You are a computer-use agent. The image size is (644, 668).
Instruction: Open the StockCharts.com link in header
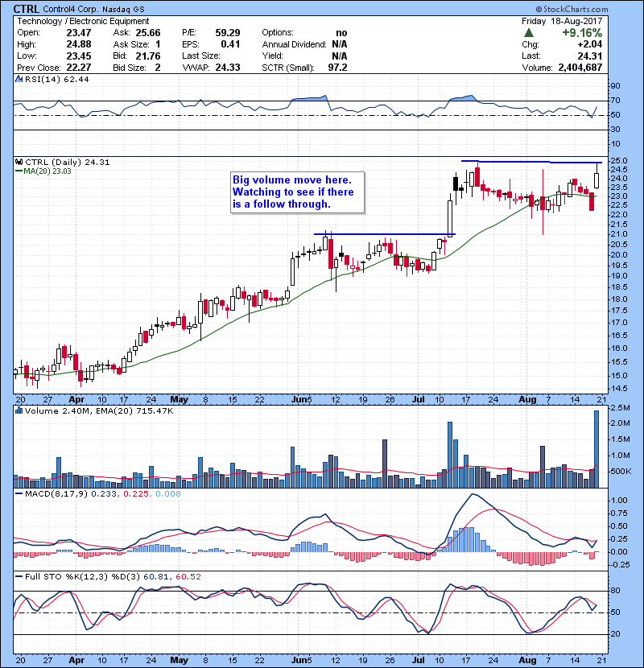tap(572, 9)
